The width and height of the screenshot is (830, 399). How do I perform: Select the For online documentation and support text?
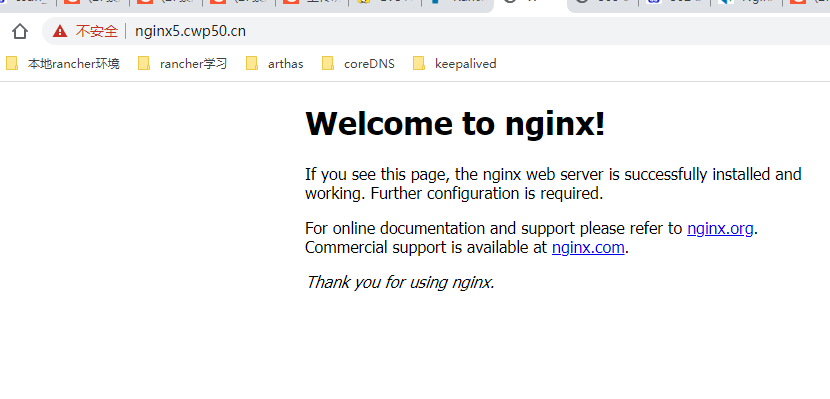tap(439, 229)
